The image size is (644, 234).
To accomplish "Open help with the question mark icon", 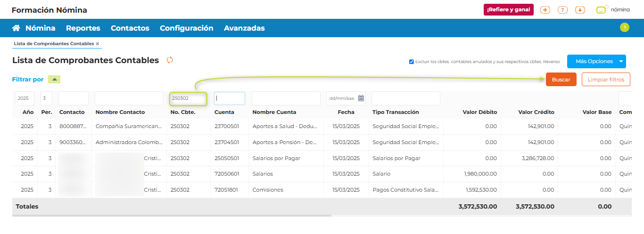I will point(562,10).
